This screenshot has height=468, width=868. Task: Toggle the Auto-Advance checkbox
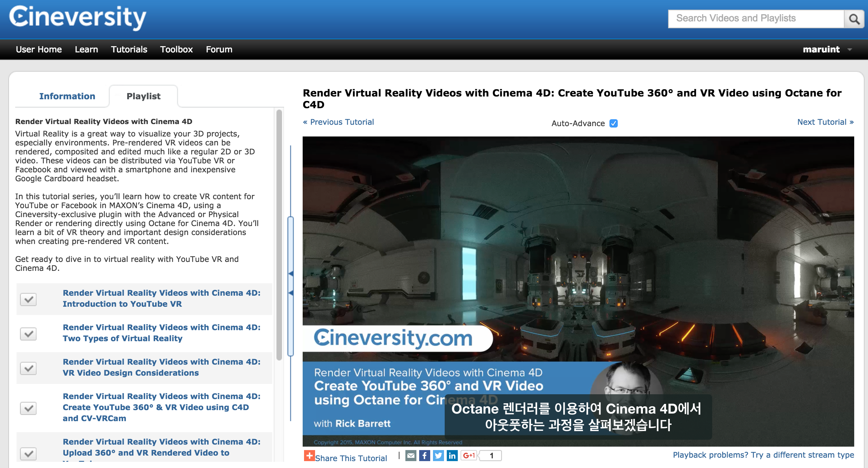click(x=614, y=123)
